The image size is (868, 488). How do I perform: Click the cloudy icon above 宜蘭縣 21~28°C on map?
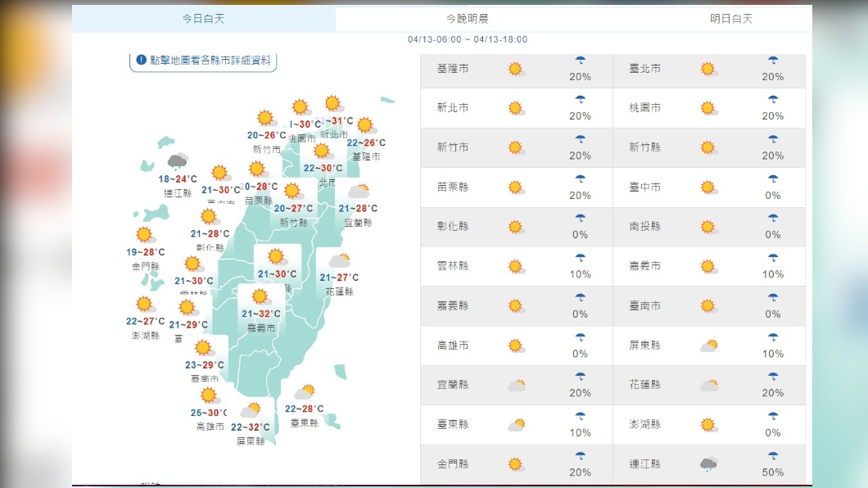tap(359, 192)
